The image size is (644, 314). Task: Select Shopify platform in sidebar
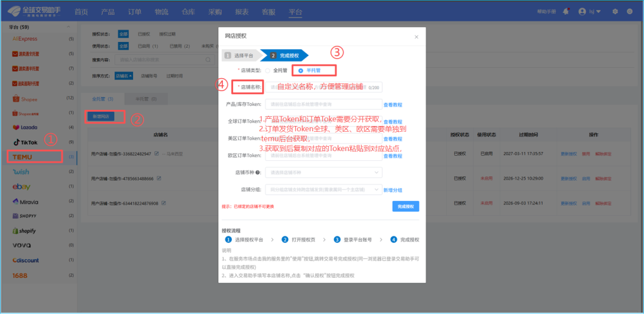click(x=25, y=231)
